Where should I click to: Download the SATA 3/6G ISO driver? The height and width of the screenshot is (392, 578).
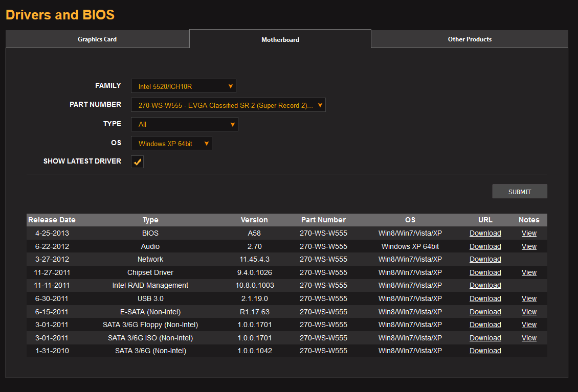click(485, 338)
